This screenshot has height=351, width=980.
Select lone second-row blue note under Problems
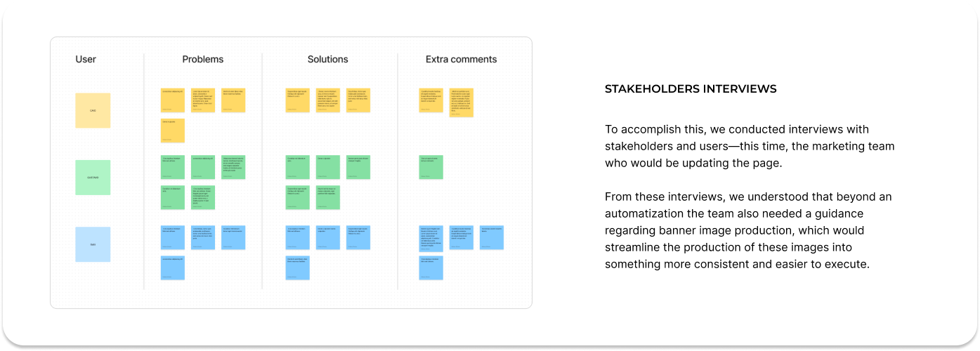pos(173,267)
